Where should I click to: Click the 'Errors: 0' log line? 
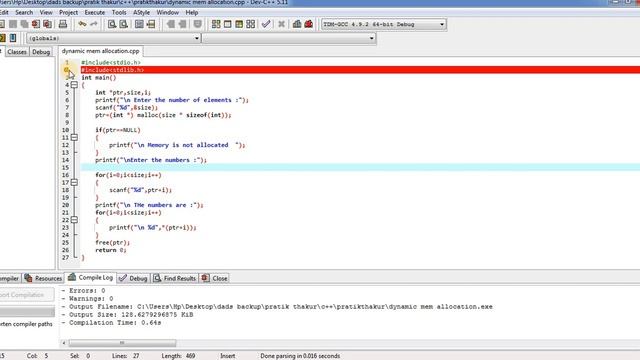coord(83,291)
